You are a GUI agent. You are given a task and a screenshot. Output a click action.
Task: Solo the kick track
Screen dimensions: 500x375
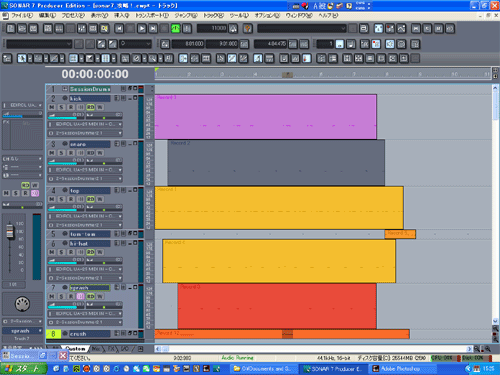[x=61, y=107]
